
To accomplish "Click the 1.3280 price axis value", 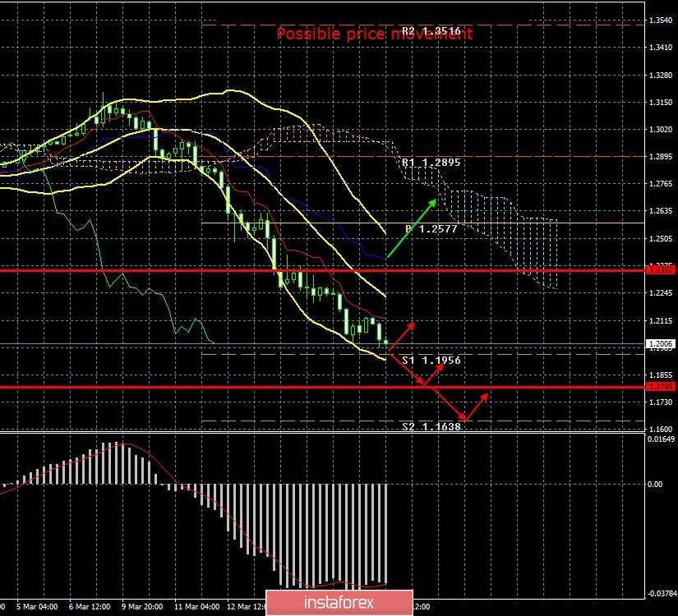I will click(661, 76).
